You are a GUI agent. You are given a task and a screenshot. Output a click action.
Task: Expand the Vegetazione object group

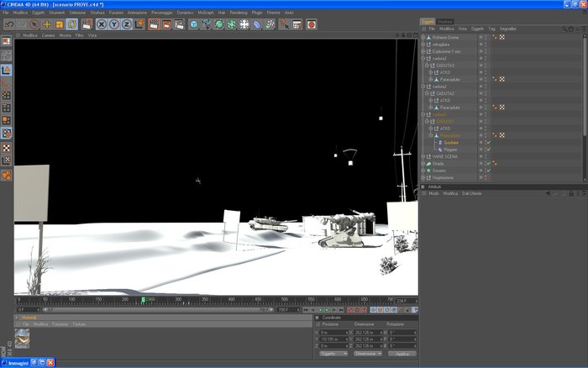423,178
